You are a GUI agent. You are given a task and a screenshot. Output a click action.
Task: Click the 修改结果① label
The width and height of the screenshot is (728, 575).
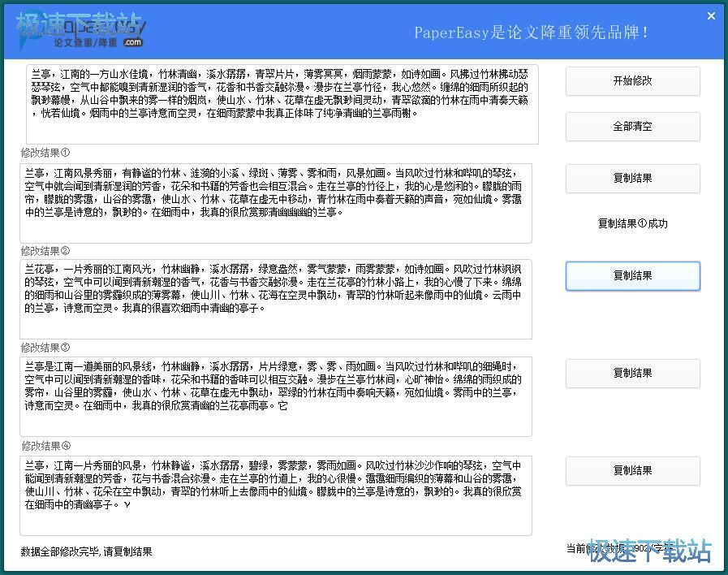click(x=45, y=153)
